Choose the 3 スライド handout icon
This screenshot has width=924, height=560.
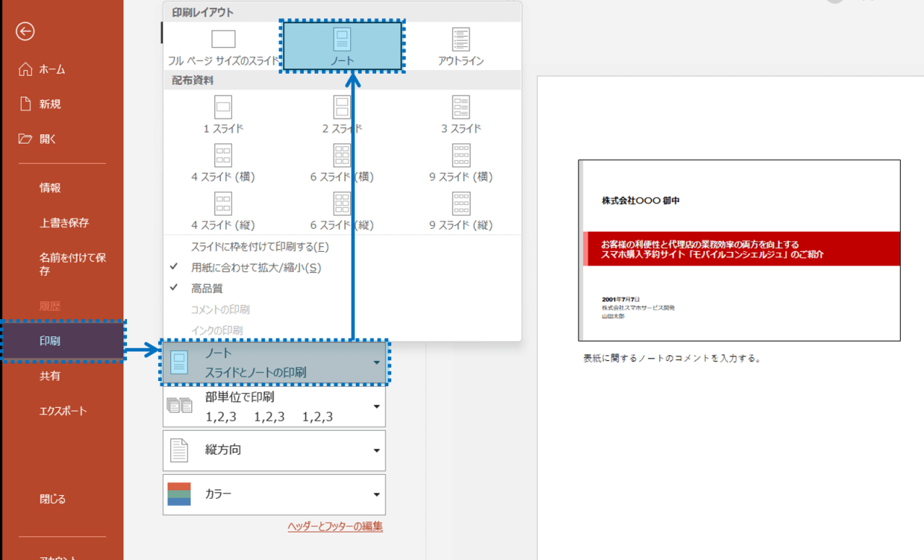pos(461,108)
